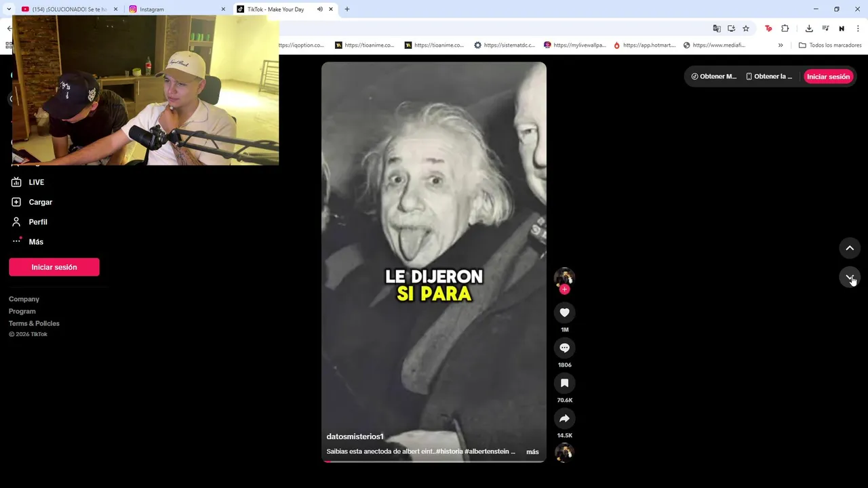Show more bookmarks with double chevron
This screenshot has height=488, width=868.
click(781, 45)
